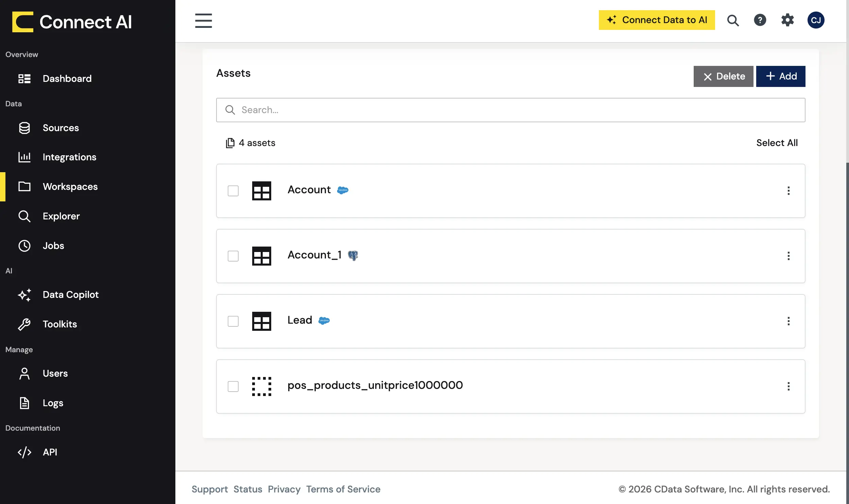849x504 pixels.
Task: Click the Lead table grid icon
Action: pyautogui.click(x=261, y=321)
